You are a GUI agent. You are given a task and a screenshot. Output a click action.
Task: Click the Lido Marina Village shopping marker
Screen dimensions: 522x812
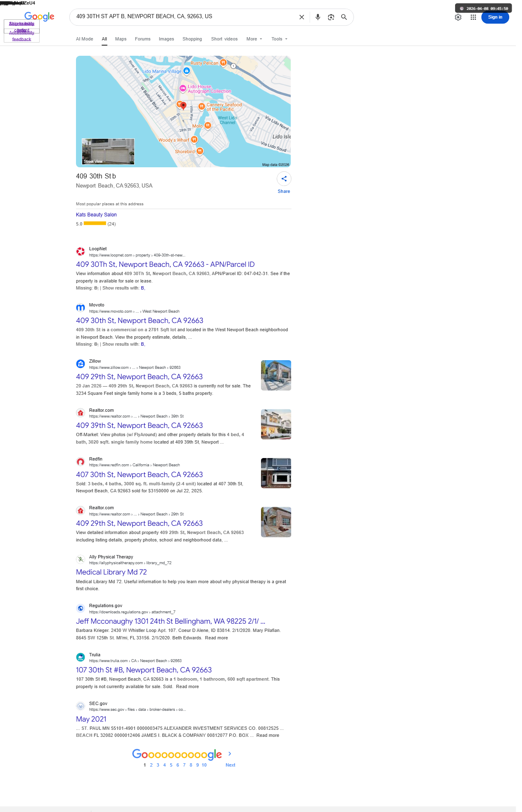pyautogui.click(x=187, y=71)
